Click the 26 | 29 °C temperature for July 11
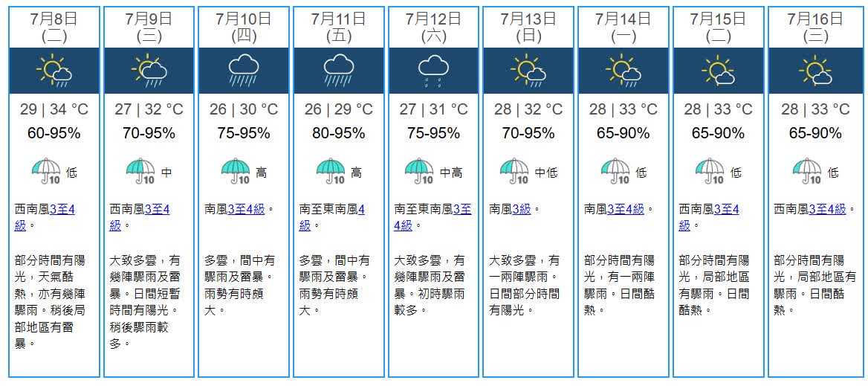Screen dimensions: 868x386 click(x=339, y=109)
